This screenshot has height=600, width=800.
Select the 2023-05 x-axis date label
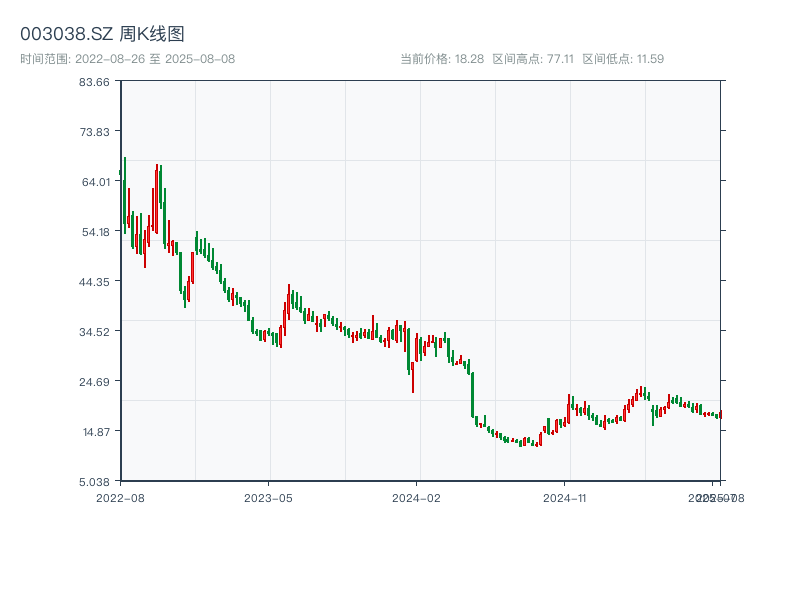268,496
